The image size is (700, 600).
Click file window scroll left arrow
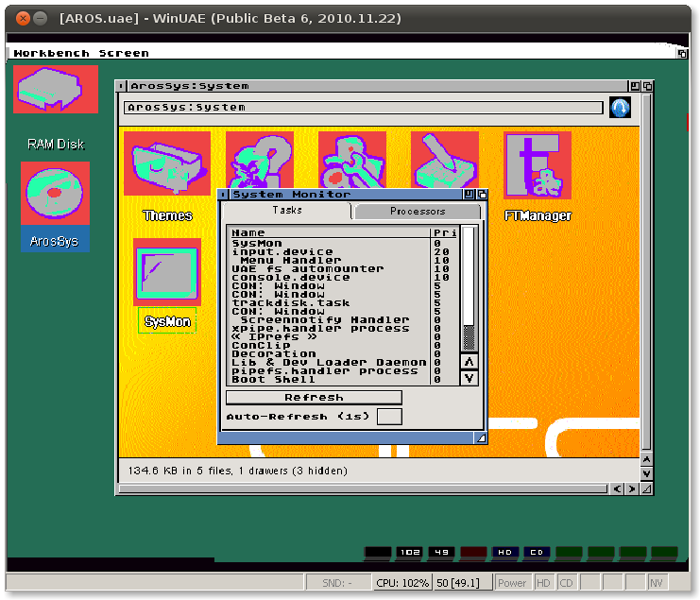coord(617,489)
